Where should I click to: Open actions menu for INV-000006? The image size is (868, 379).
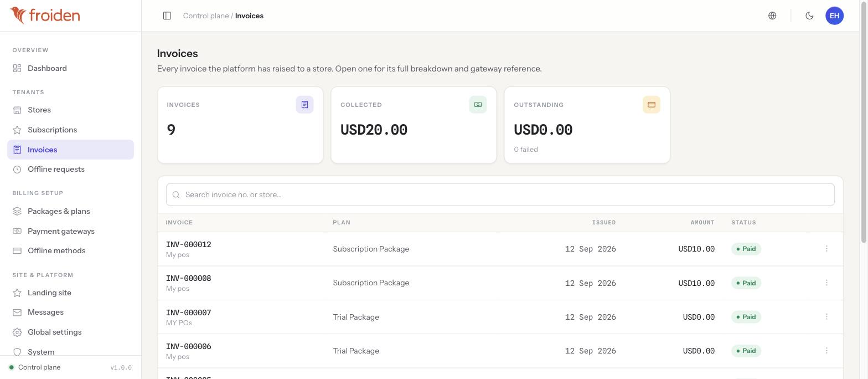tap(826, 351)
